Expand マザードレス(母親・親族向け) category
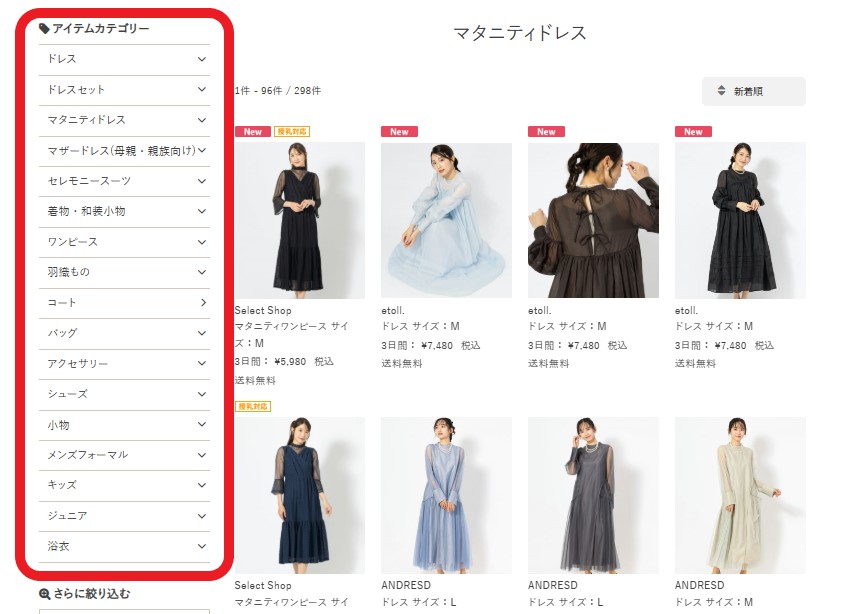Image resolution: width=851 pixels, height=614 pixels. point(122,151)
